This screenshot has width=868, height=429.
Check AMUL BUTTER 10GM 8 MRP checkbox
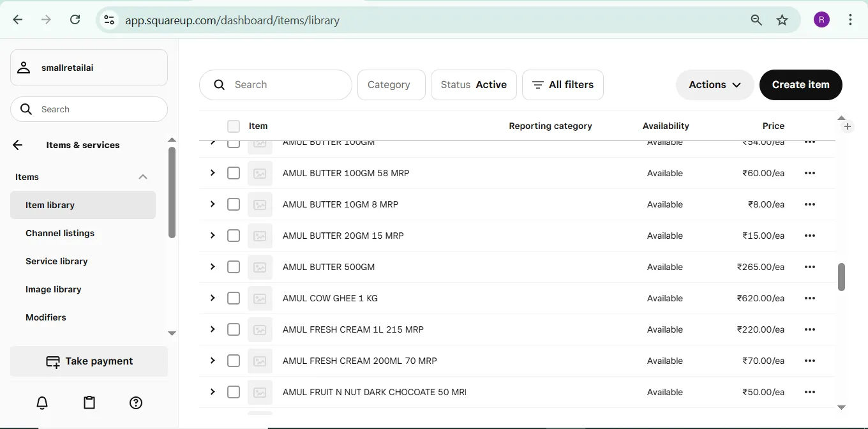tap(234, 204)
